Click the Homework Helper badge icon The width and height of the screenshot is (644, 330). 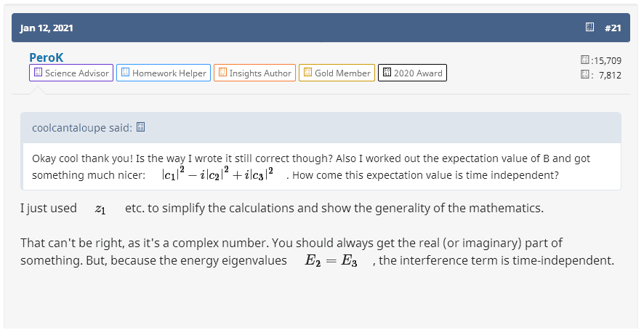coord(124,73)
